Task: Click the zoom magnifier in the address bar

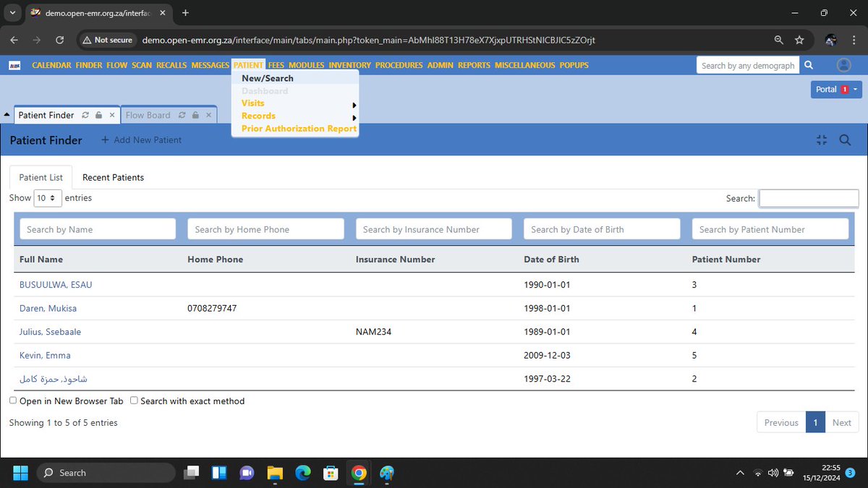Action: pyautogui.click(x=778, y=40)
